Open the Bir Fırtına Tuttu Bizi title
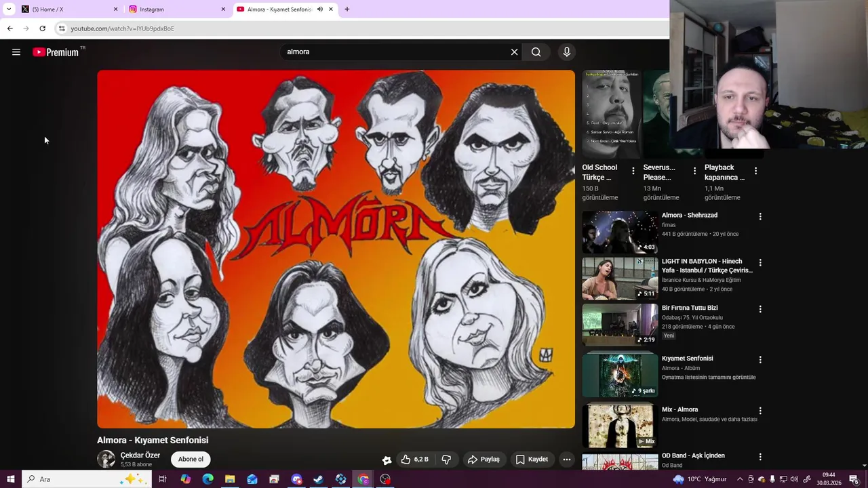The image size is (868, 488). (x=690, y=308)
